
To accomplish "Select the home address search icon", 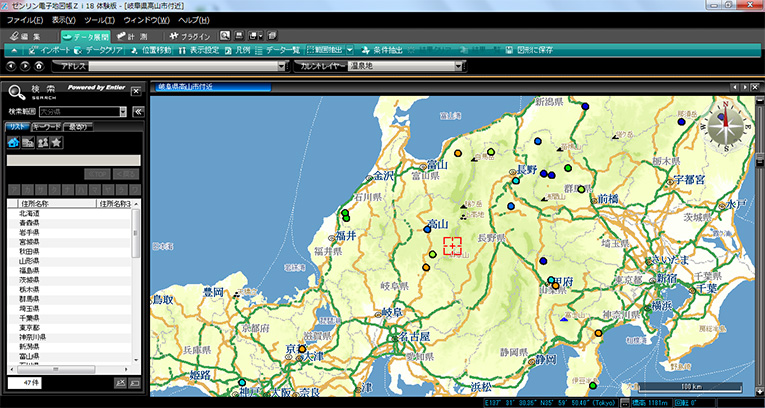I will (13, 143).
